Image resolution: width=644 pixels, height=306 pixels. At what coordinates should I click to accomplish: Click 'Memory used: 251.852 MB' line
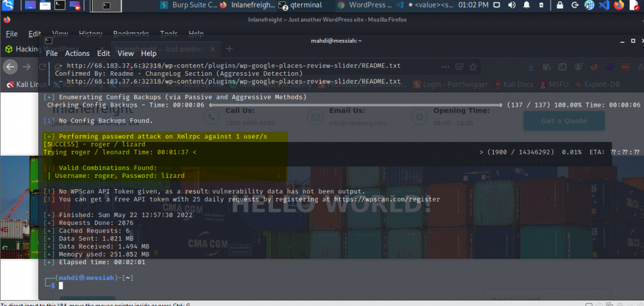coord(96,254)
